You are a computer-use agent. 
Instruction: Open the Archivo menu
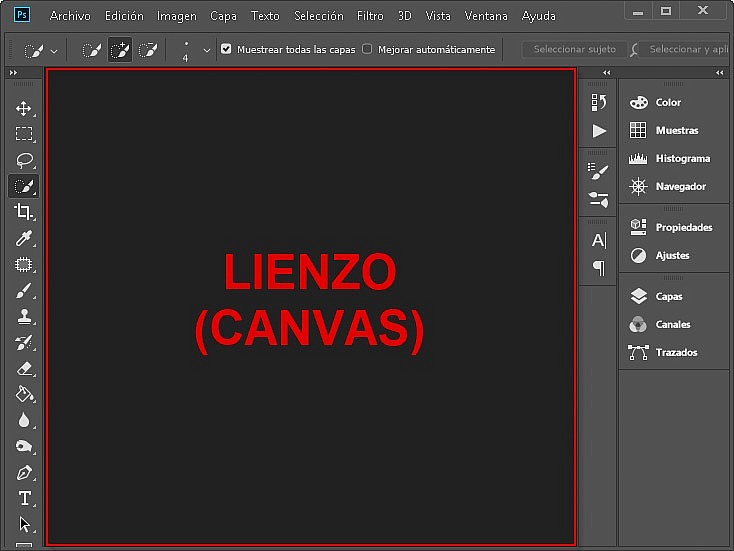pos(70,16)
